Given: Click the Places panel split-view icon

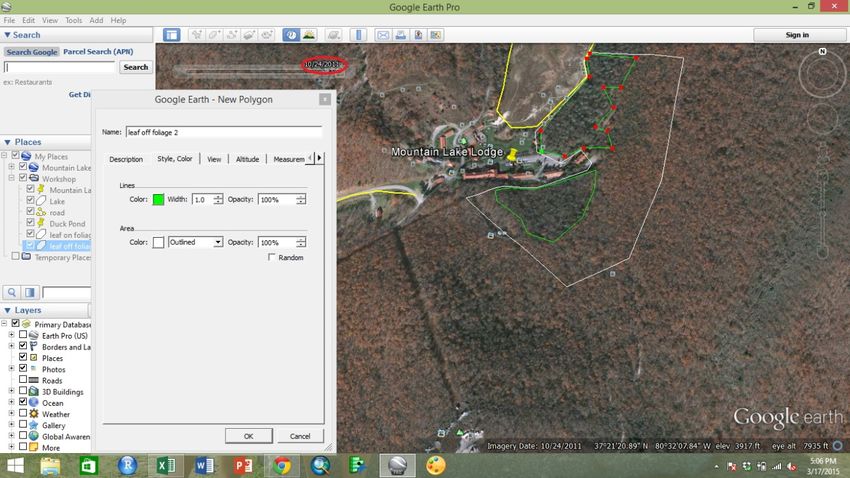Looking at the screenshot, I should pos(30,293).
